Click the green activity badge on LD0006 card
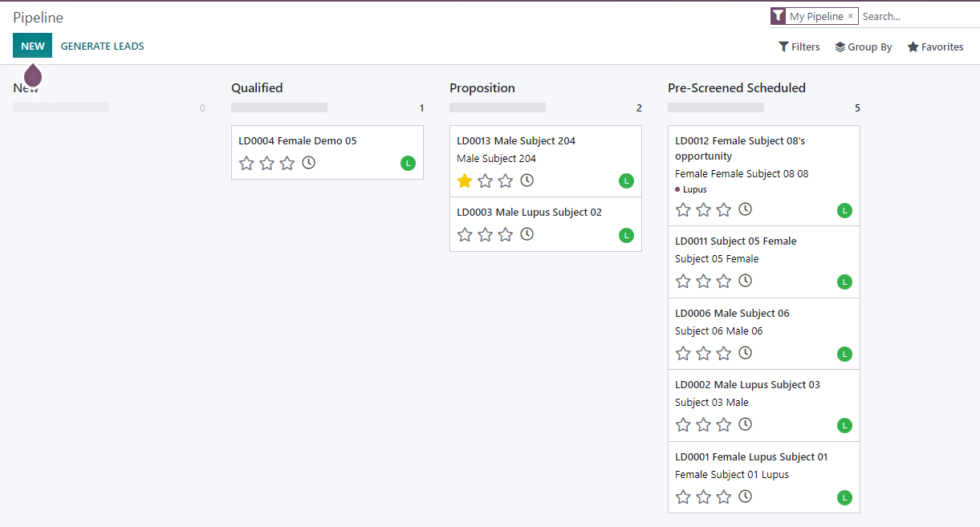The image size is (980, 527). 844,354
